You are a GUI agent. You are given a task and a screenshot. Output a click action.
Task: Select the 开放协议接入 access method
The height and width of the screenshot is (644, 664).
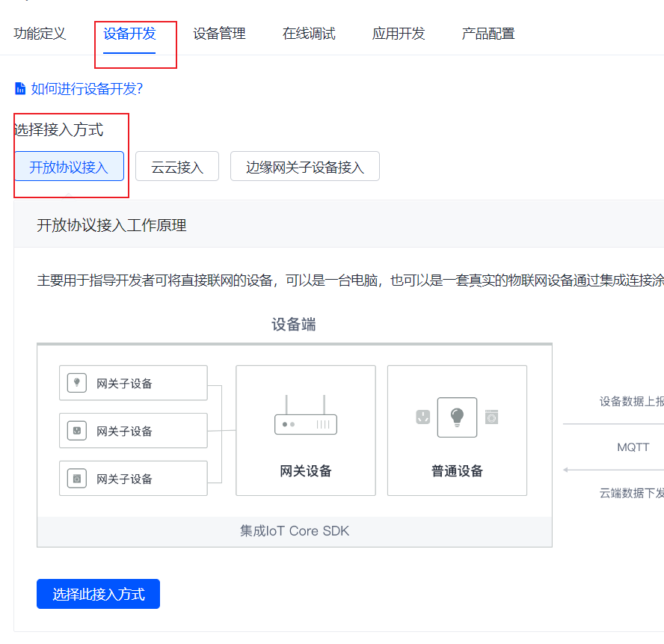(69, 167)
